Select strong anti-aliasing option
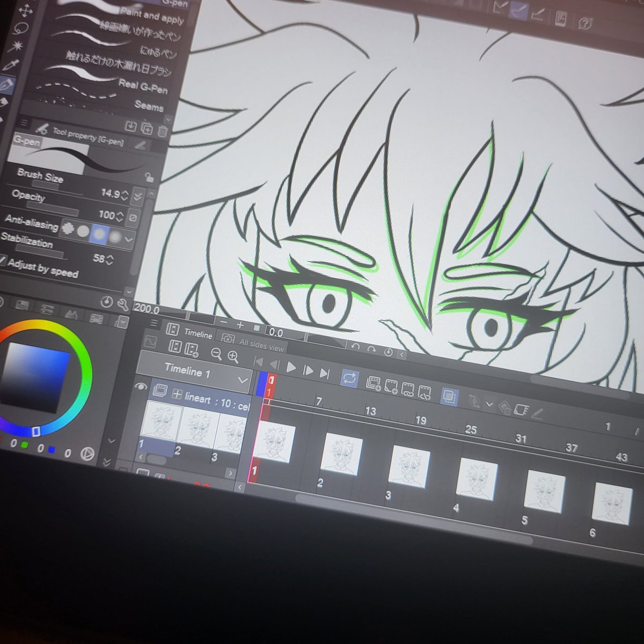Image resolution: width=644 pixels, height=644 pixels. point(115,236)
